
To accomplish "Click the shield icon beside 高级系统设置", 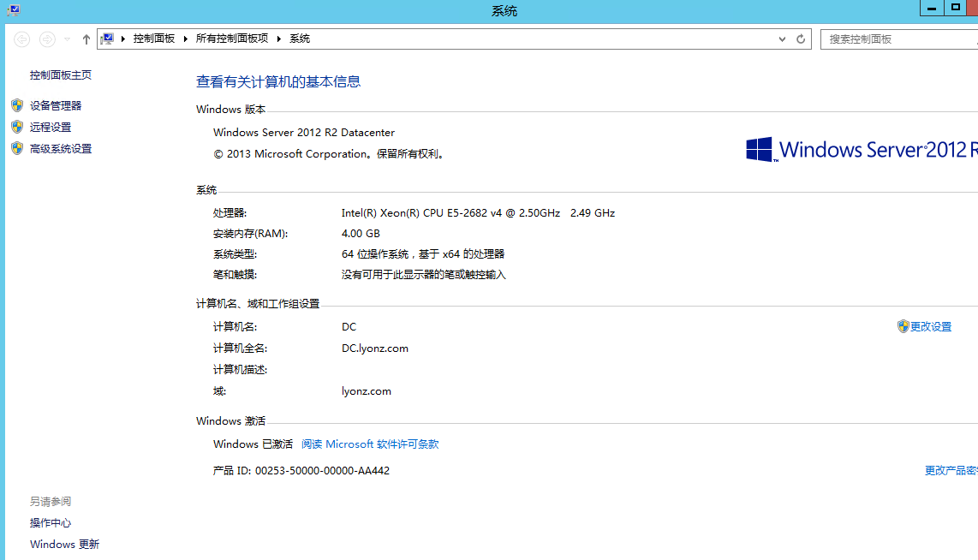I will click(17, 148).
